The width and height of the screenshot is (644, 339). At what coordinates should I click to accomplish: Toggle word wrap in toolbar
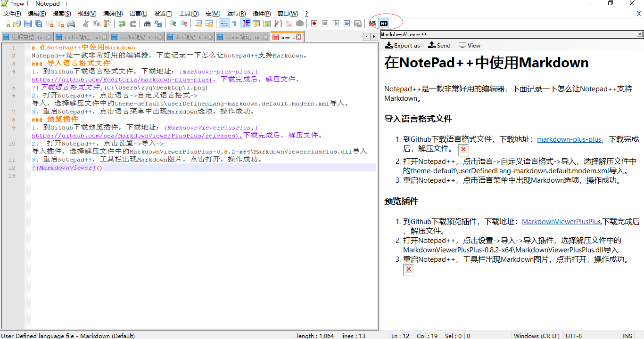coord(224,23)
